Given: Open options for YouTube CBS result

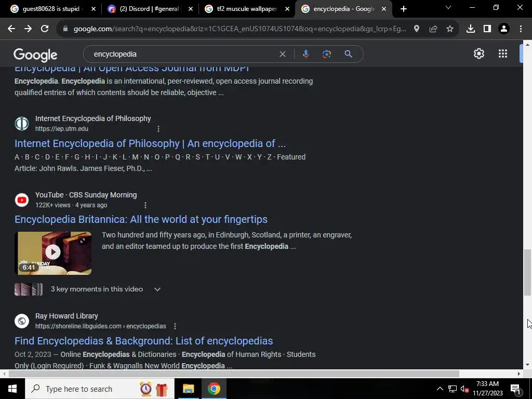Looking at the screenshot, I should pos(145,205).
